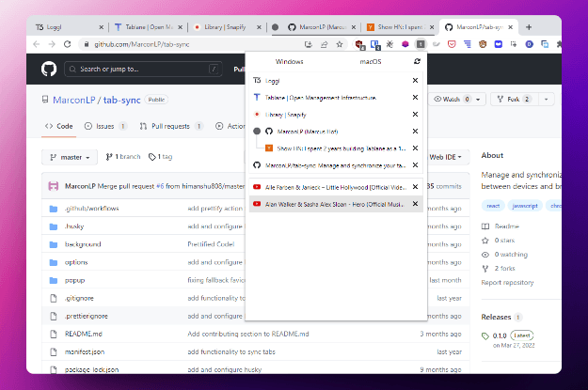Viewport: 588px width, 390px height.
Task: Close the Alan Walker Hero popup entry
Action: coord(415,203)
